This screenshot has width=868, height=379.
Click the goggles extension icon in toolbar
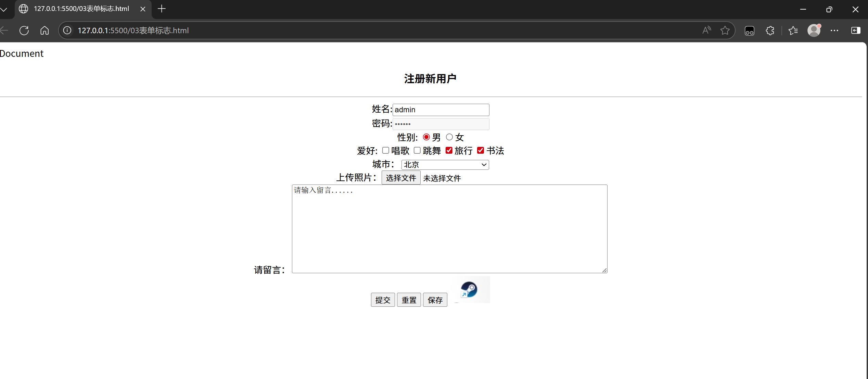750,30
